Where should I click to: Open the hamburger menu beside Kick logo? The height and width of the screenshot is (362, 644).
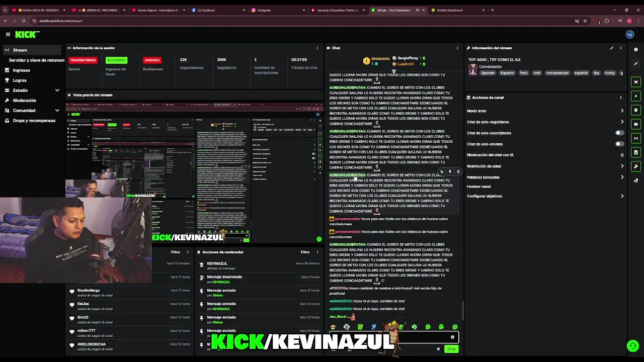[8, 34]
